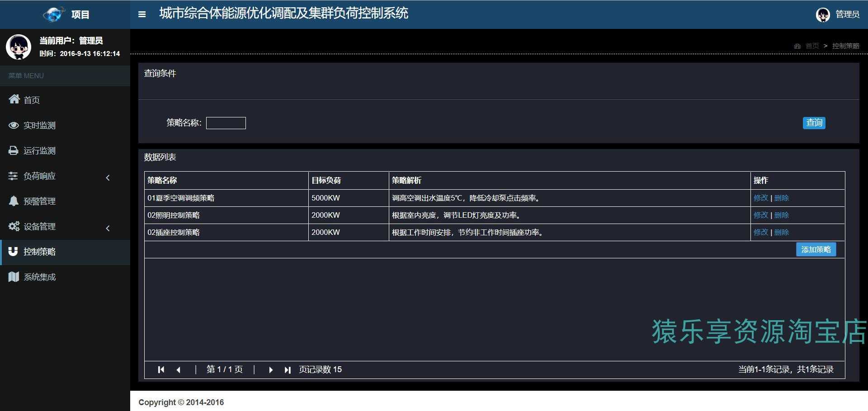Click the 调高空调出水温度5℃ description cell
The height and width of the screenshot is (411, 868).
[x=570, y=198]
